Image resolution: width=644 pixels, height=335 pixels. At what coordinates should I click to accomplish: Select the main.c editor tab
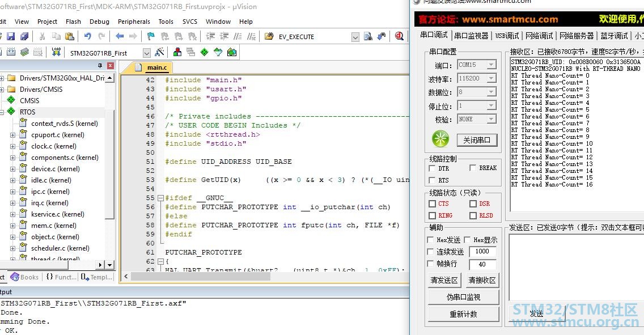coord(153,67)
